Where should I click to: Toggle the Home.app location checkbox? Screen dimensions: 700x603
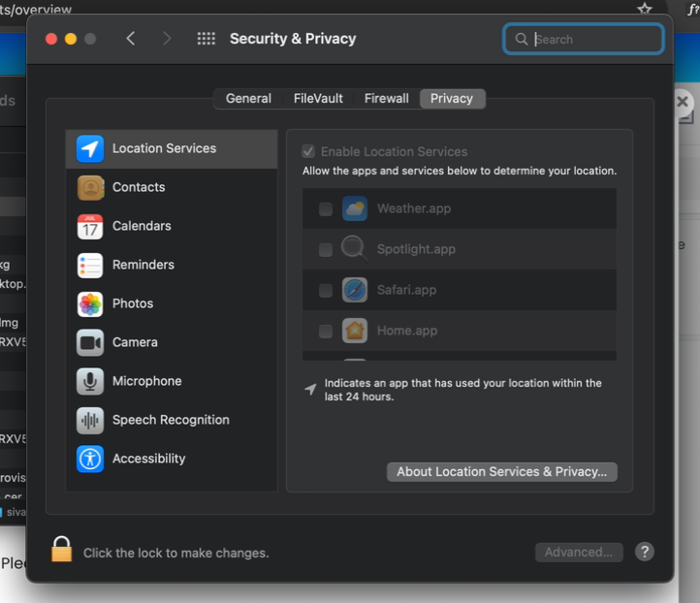click(x=326, y=332)
